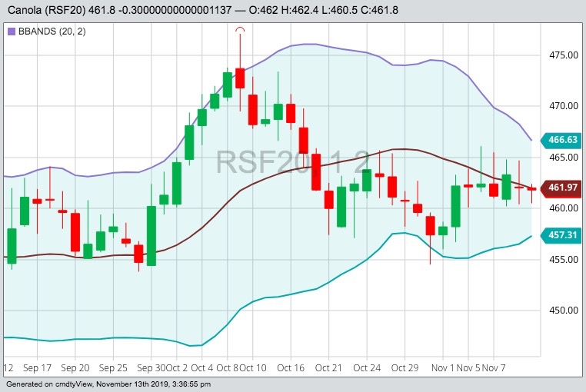Select the 461.97 red price tag

(x=564, y=188)
